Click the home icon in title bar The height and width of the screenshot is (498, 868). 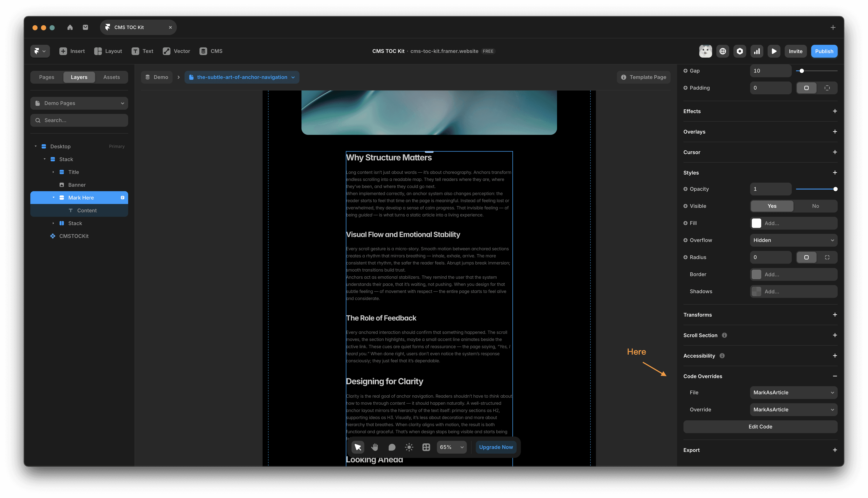point(70,27)
